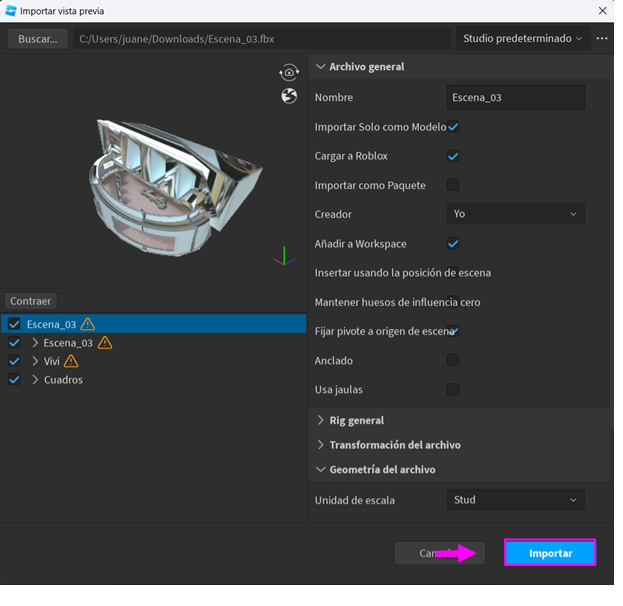Open the Studio predeterminado preset dropdown

tap(521, 39)
